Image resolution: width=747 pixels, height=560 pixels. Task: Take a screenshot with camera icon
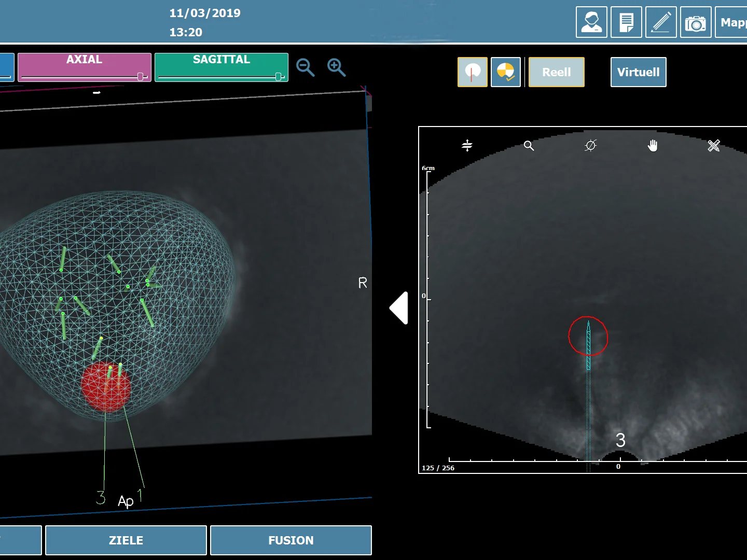[x=696, y=22]
